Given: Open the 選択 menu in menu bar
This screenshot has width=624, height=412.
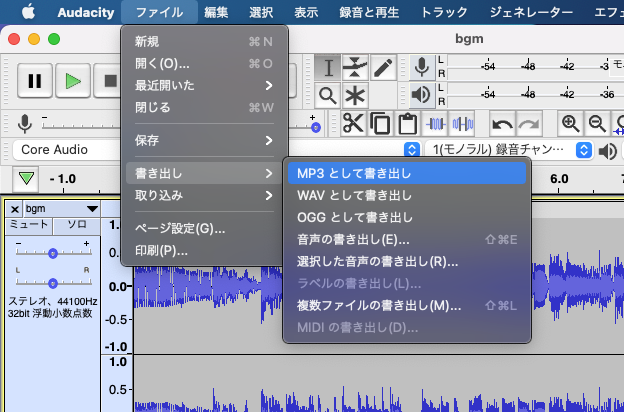Looking at the screenshot, I should 261,12.
